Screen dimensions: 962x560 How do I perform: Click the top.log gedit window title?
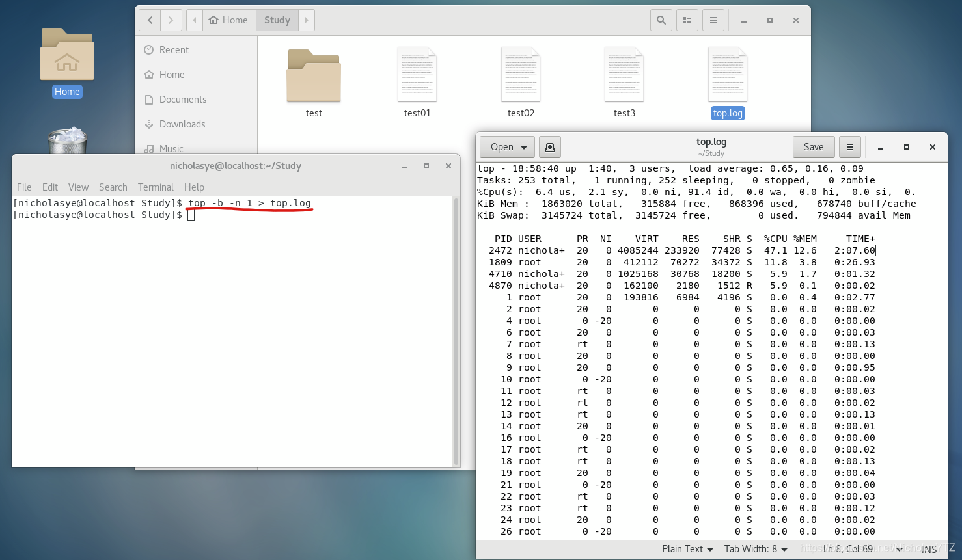point(711,142)
